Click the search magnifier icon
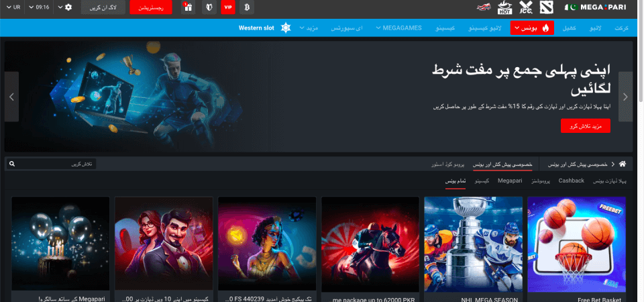644x302 pixels. [x=12, y=164]
